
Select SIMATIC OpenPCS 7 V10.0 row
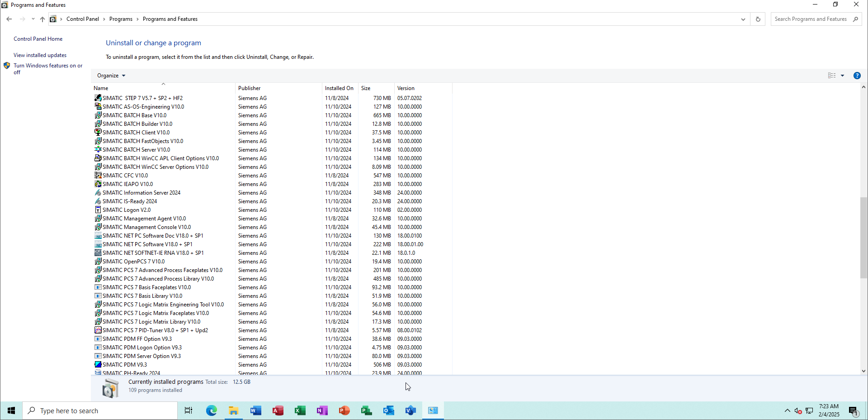271,261
